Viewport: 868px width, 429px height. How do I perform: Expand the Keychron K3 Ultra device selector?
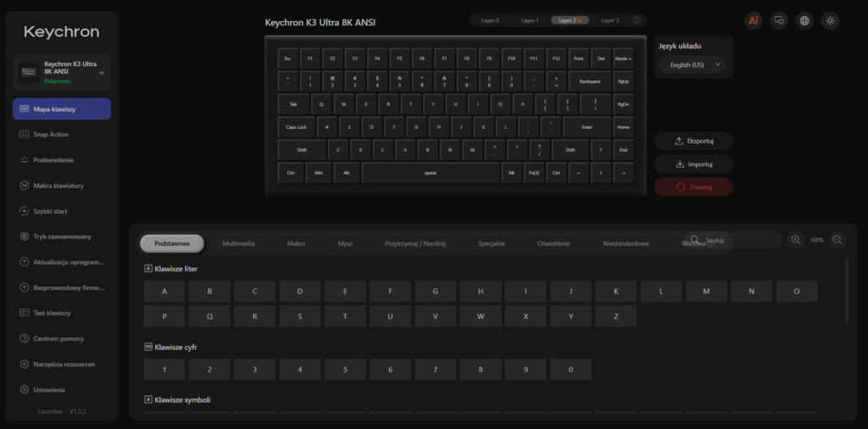[102, 73]
